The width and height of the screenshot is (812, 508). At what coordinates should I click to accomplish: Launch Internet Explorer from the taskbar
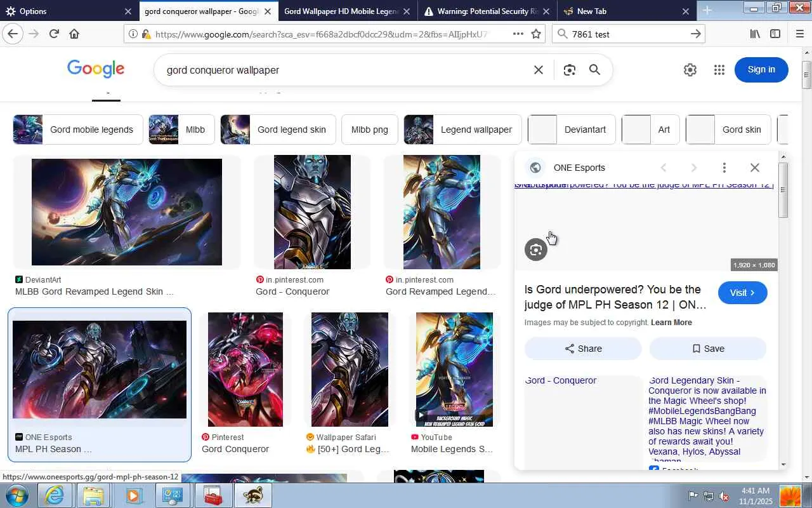(55, 495)
